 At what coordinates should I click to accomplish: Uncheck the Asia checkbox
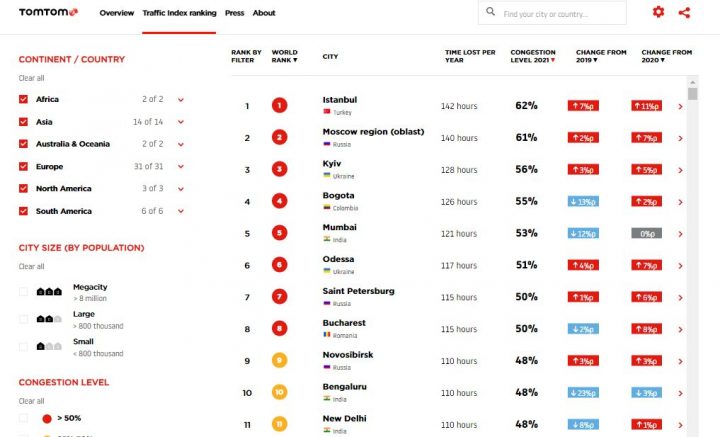23,122
